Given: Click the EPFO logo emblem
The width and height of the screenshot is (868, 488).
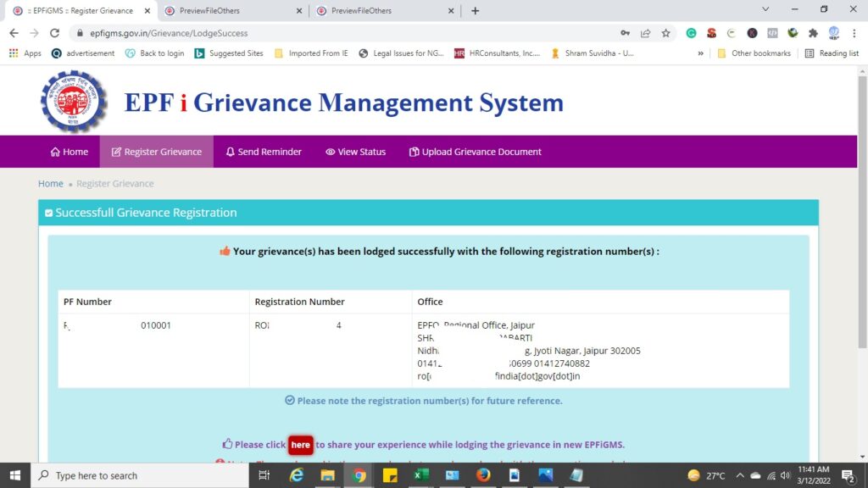Looking at the screenshot, I should (x=73, y=102).
